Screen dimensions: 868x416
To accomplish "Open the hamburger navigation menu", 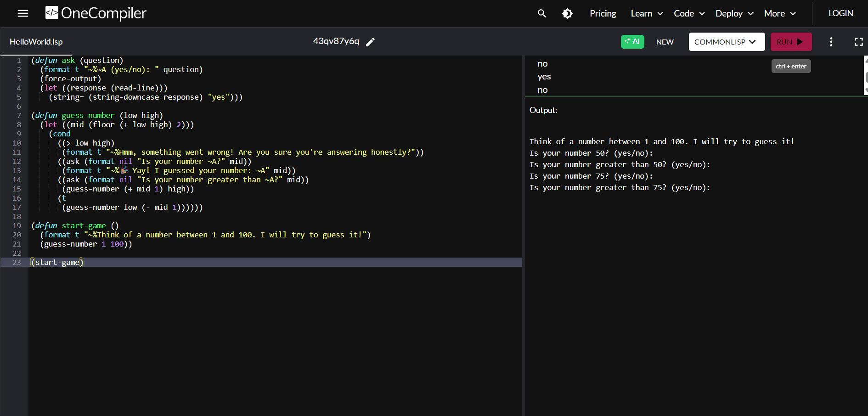I will coord(23,13).
